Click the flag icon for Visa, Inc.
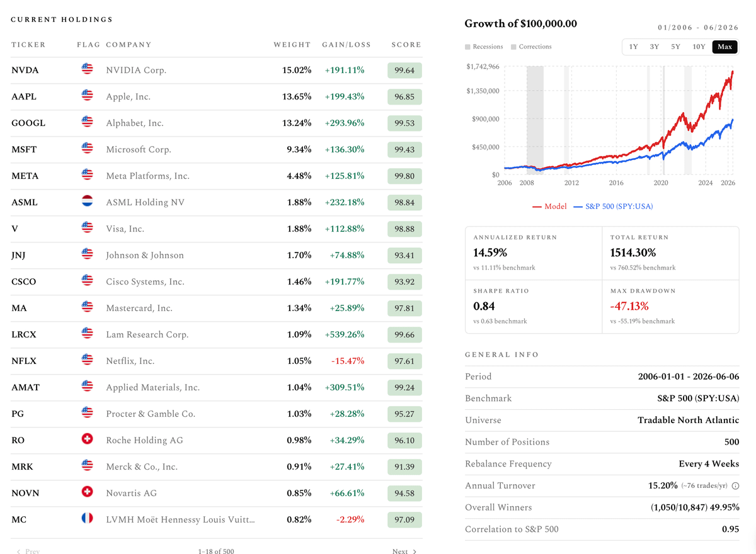 pos(88,228)
